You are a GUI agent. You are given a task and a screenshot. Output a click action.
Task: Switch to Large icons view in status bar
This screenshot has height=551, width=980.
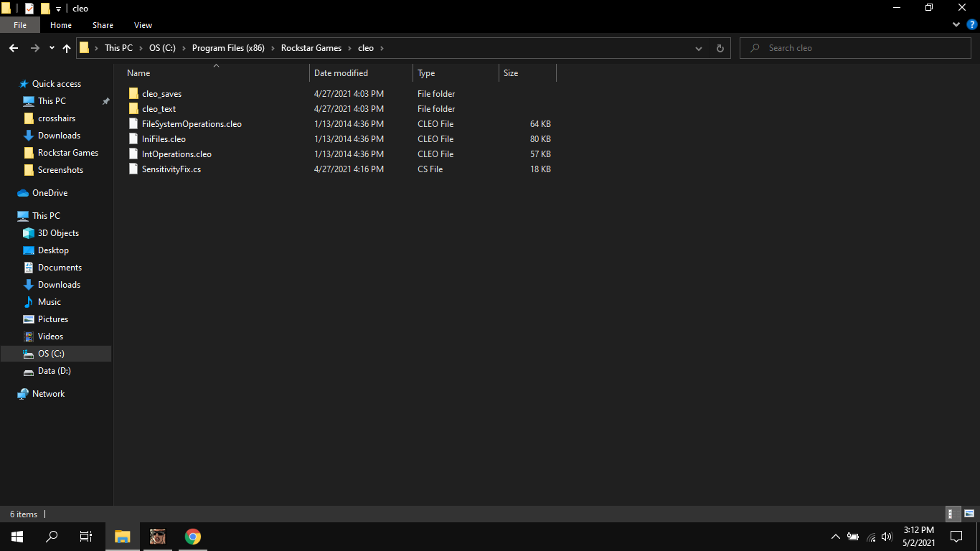coord(969,514)
